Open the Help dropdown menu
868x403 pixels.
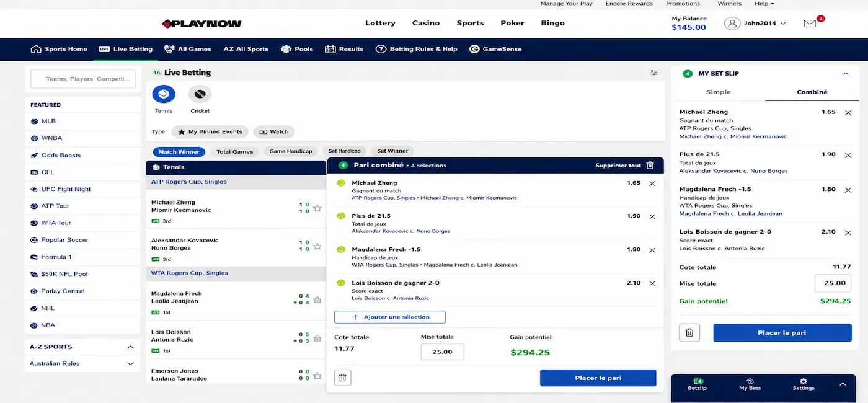point(764,4)
